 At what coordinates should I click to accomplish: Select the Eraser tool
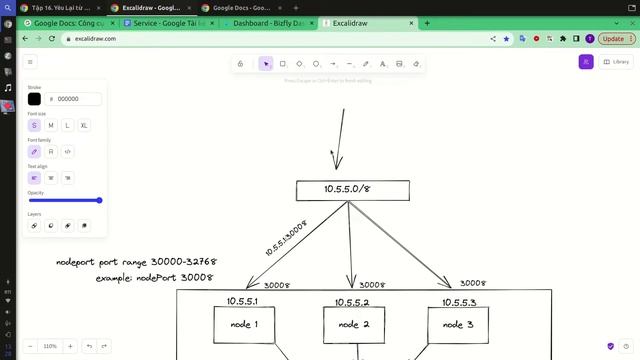click(x=416, y=64)
